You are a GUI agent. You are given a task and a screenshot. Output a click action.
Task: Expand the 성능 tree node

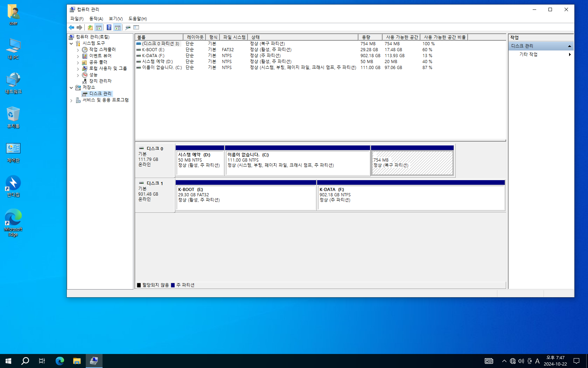pos(78,75)
